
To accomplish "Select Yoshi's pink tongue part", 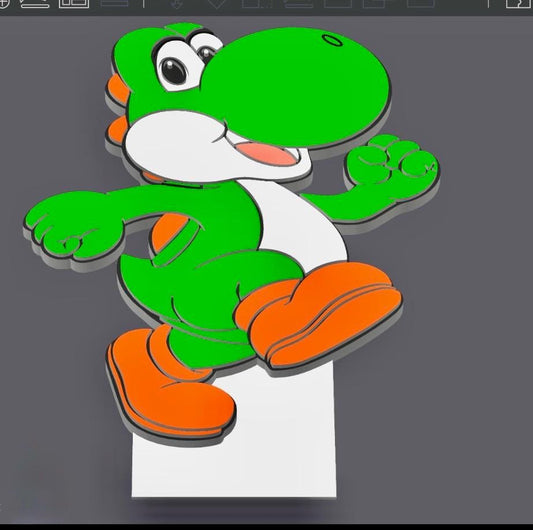I will [x=268, y=154].
